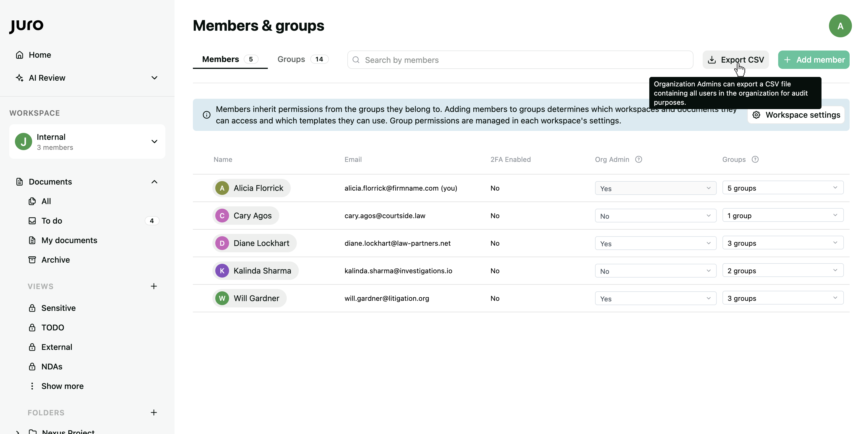Screen dimensions: 868x434
Task: Click the Search by members field
Action: pyautogui.click(x=520, y=60)
